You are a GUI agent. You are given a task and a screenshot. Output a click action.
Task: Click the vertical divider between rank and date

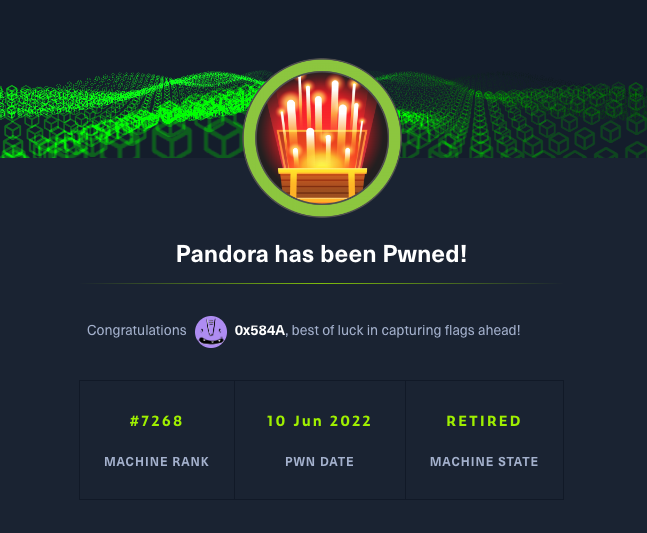tap(235, 440)
